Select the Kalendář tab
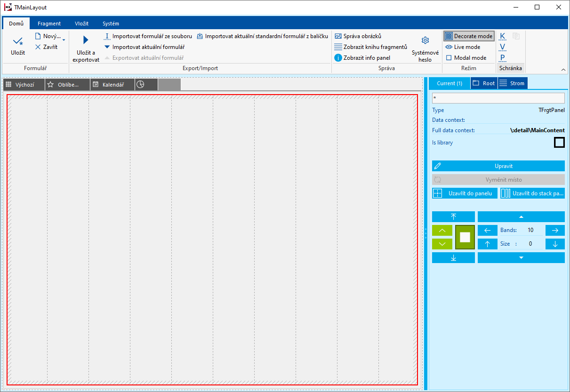Image resolution: width=570 pixels, height=392 pixels. coord(112,85)
